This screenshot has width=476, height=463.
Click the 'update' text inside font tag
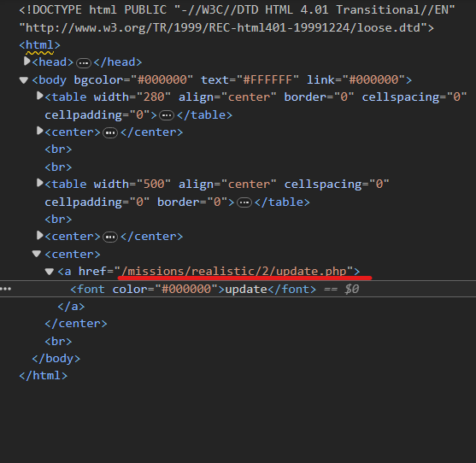pyautogui.click(x=246, y=289)
